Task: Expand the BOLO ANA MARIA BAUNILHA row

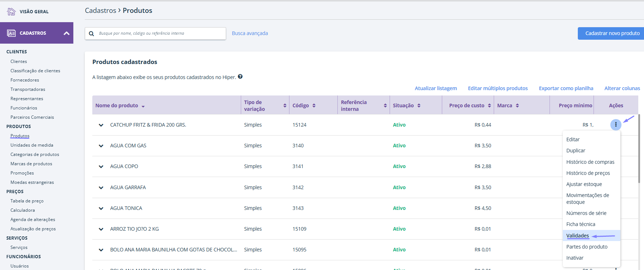Action: [101, 250]
